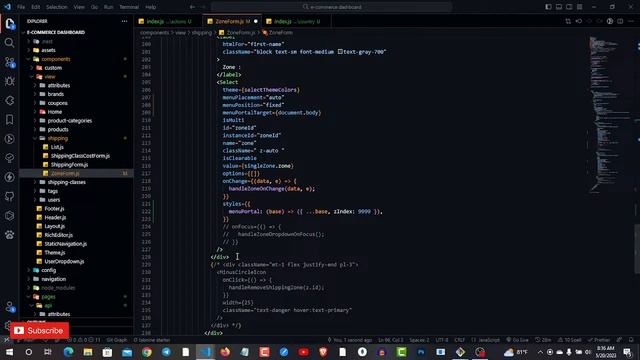Open the Bookmarks view in activity bar
Screen dimensions: 640x360
[x=9, y=120]
